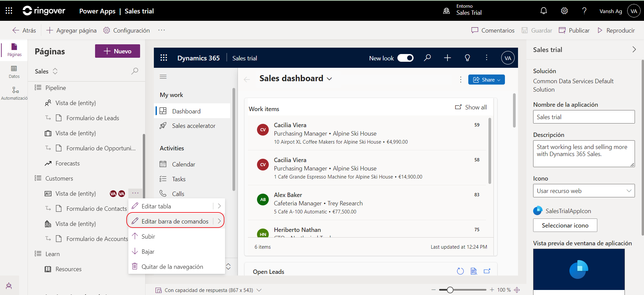Open the Vansh Ag account avatar

pyautogui.click(x=634, y=11)
